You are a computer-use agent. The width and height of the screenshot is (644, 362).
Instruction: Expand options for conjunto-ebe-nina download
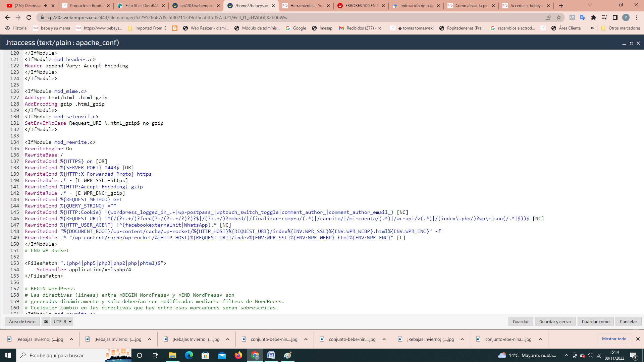(x=540, y=339)
